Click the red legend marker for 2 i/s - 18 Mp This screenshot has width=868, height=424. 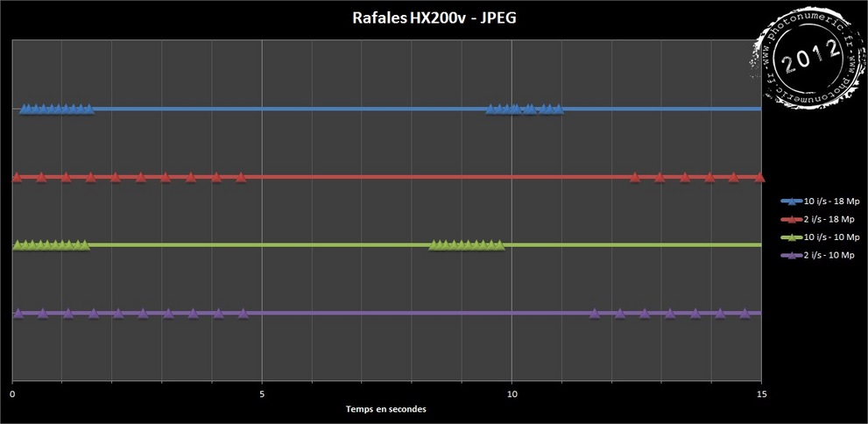point(791,219)
